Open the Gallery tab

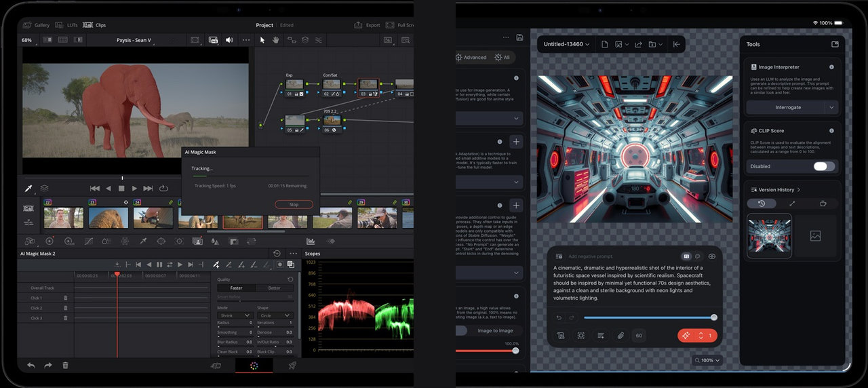click(x=37, y=25)
